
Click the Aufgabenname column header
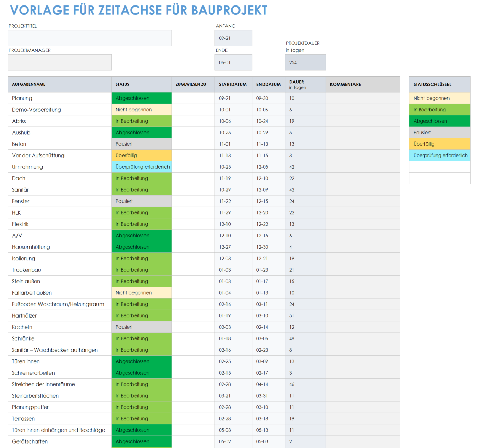click(60, 84)
